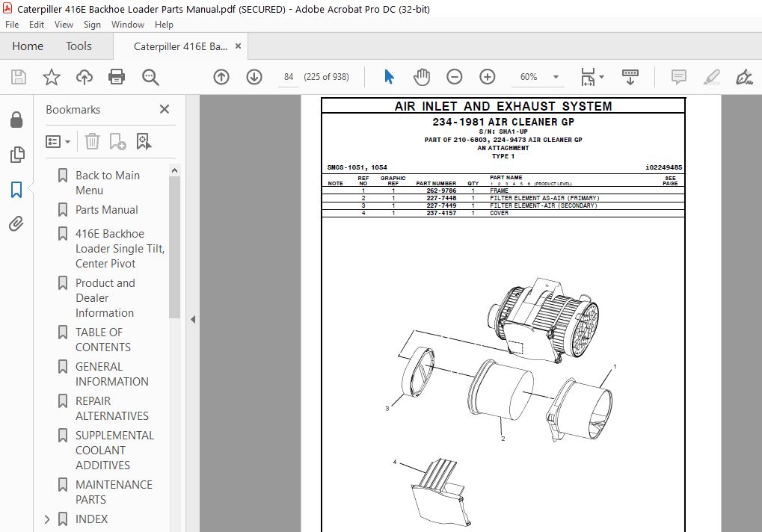
Task: Open Product and Dealer Information bookmark
Action: 105,297
